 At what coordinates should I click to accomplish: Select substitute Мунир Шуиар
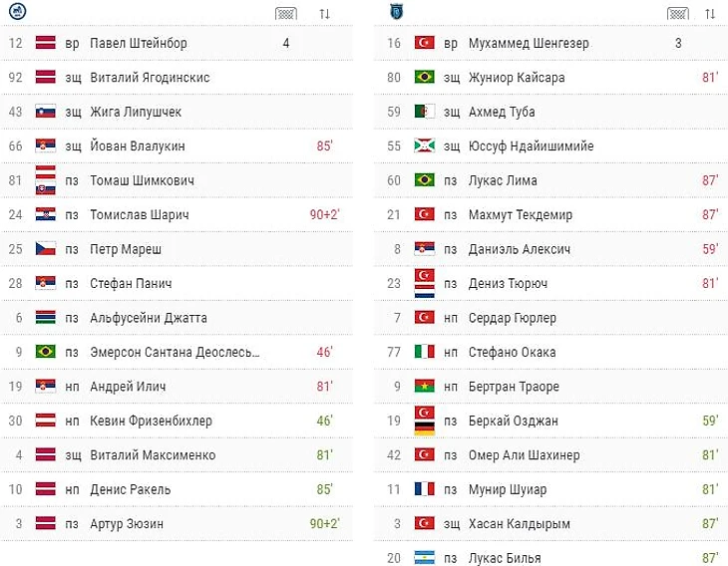click(508, 489)
